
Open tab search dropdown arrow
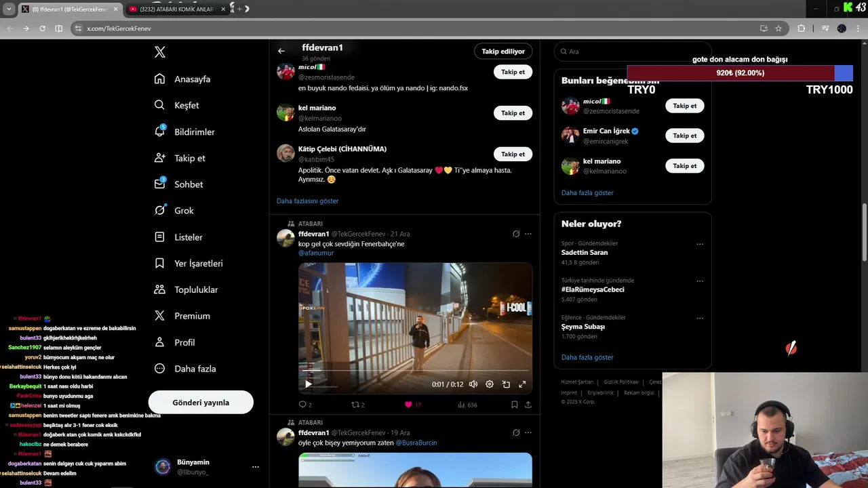pos(8,9)
